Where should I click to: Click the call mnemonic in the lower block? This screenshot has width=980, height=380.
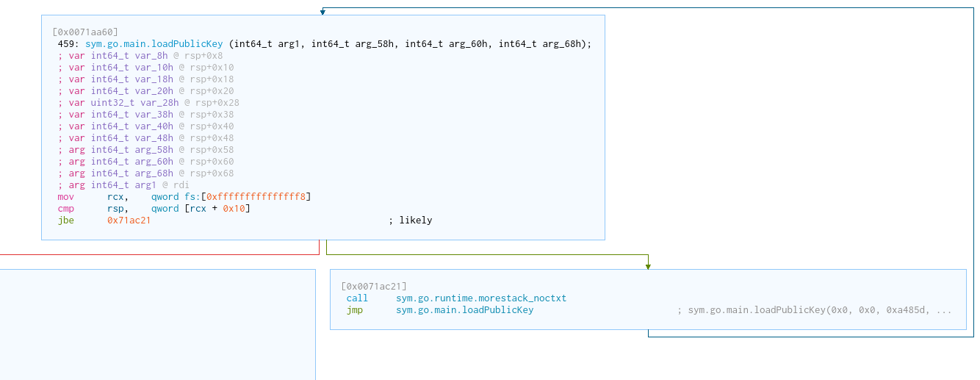click(357, 298)
